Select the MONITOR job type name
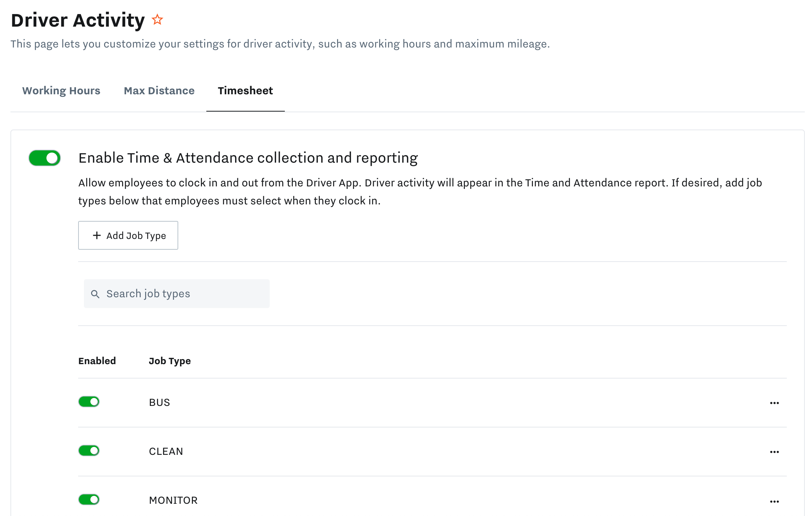Screen dimensions: 812x516 (173, 500)
